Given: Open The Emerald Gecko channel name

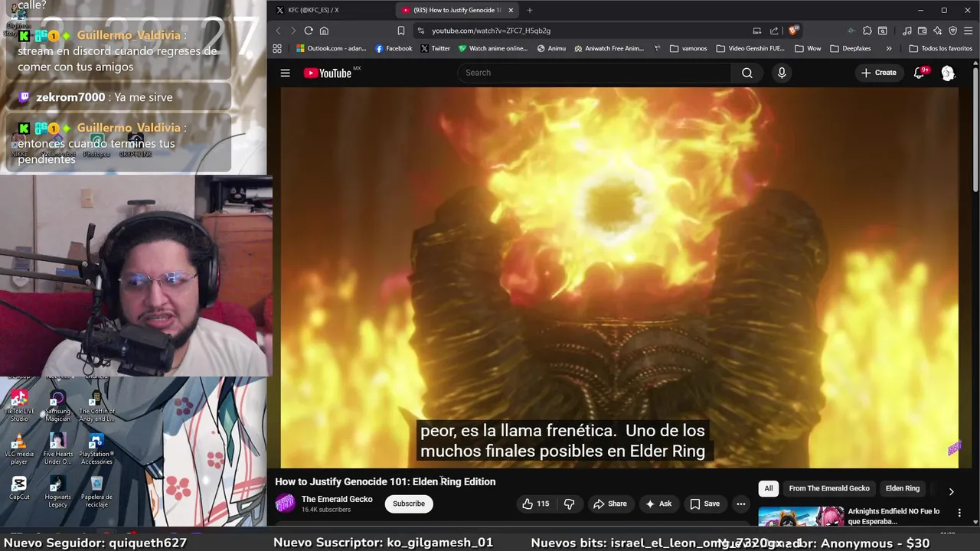Looking at the screenshot, I should (337, 499).
